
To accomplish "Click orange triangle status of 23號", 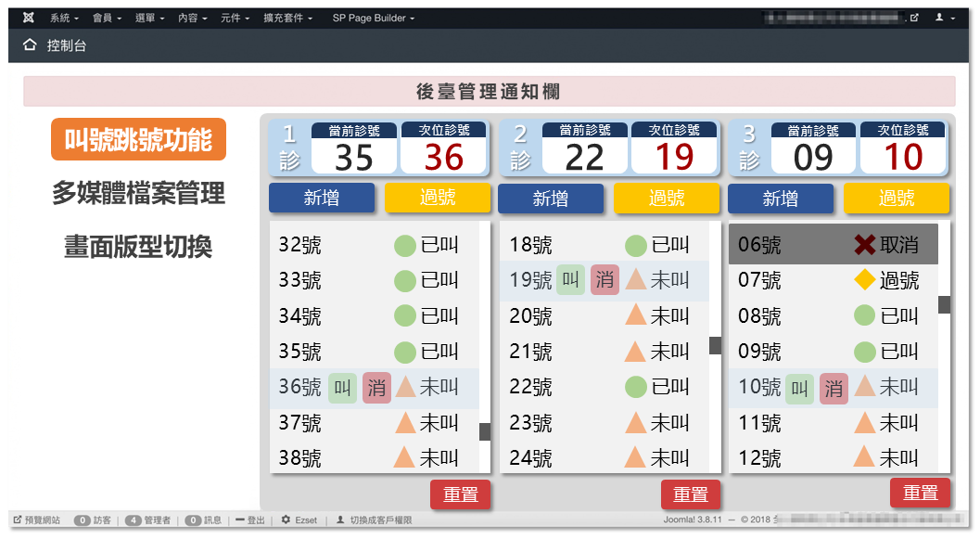I will [636, 423].
